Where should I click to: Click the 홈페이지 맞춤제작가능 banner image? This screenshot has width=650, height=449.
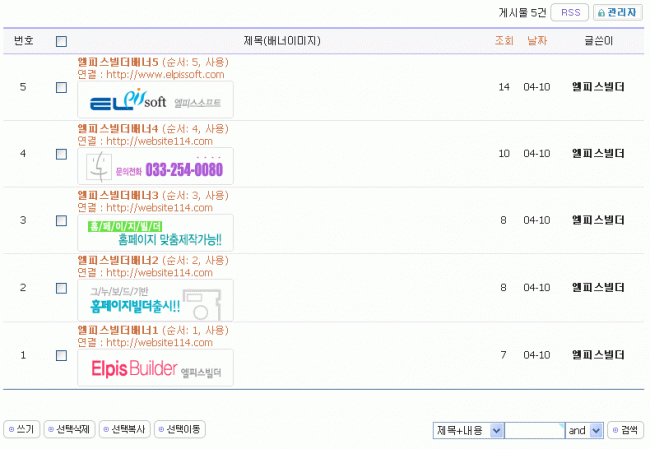click(155, 233)
